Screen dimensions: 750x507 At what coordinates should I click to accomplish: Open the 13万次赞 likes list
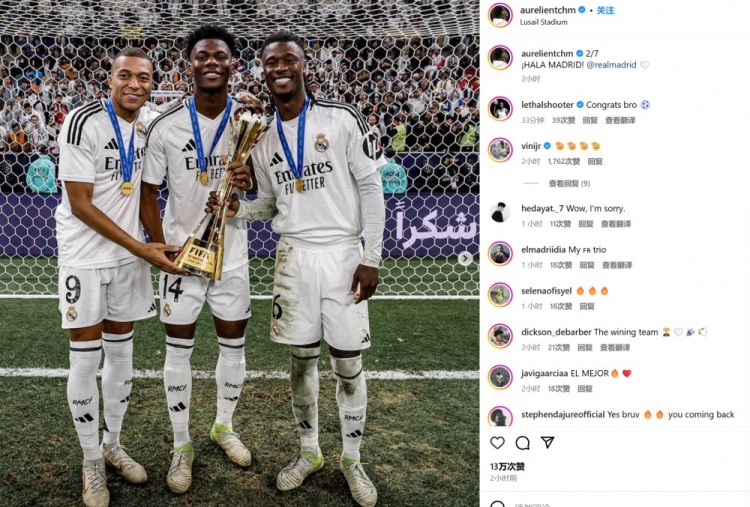[507, 466]
